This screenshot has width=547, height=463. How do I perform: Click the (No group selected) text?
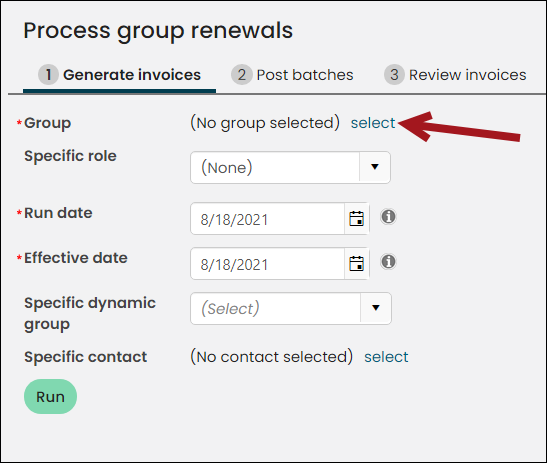point(265,123)
